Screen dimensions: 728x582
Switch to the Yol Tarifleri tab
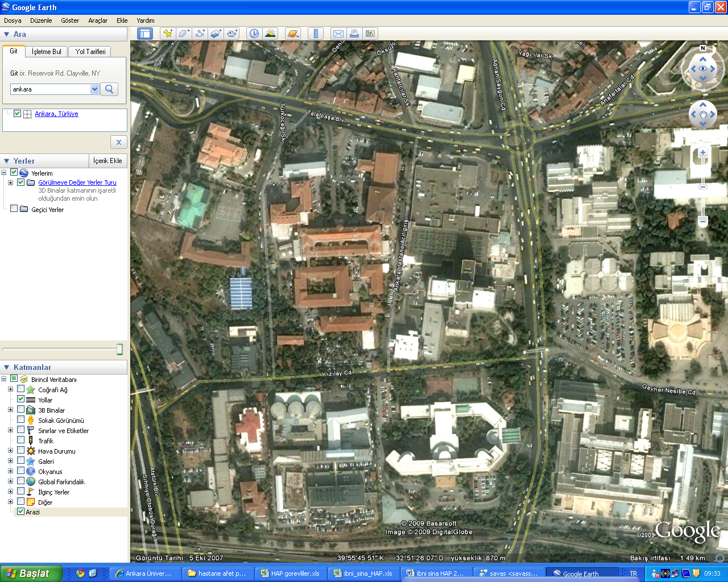(90, 52)
